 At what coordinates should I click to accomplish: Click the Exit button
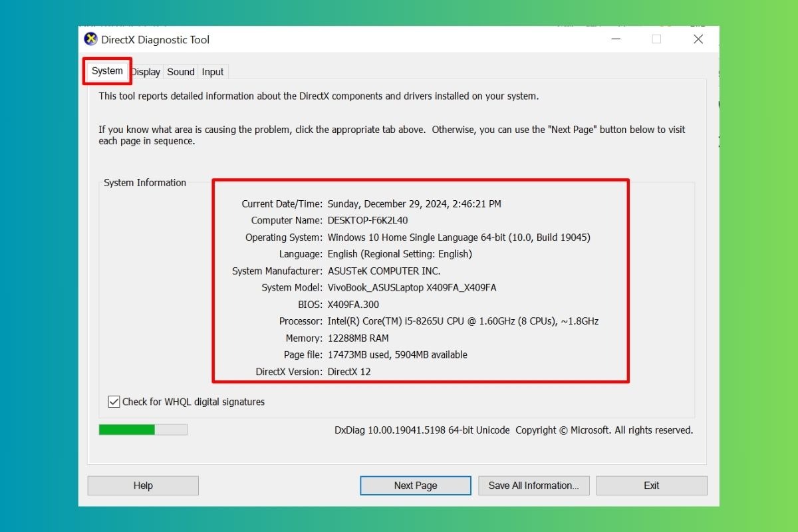652,485
